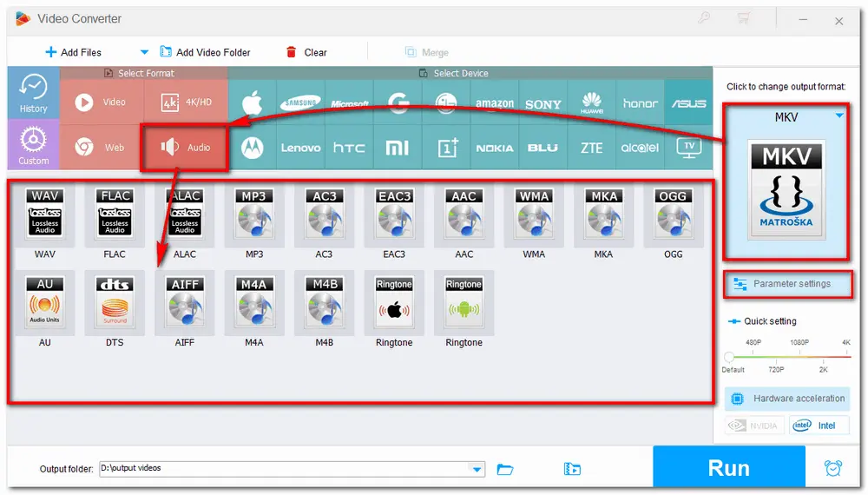The height and width of the screenshot is (495, 868).
Task: Pick the ALAC lossless audio format
Action: click(184, 214)
